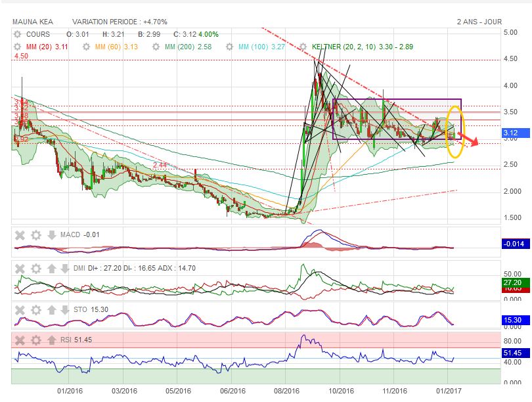
Task: Close the RSI indicator panel
Action: [20, 340]
